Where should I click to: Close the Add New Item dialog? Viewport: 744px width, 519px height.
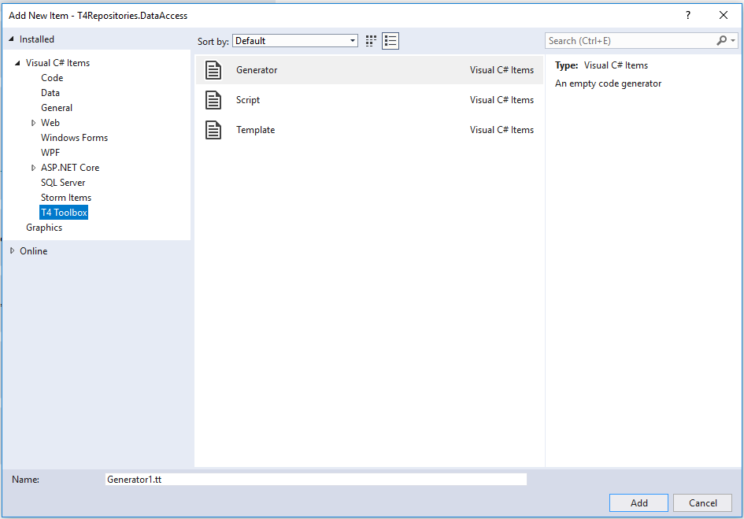click(x=723, y=15)
